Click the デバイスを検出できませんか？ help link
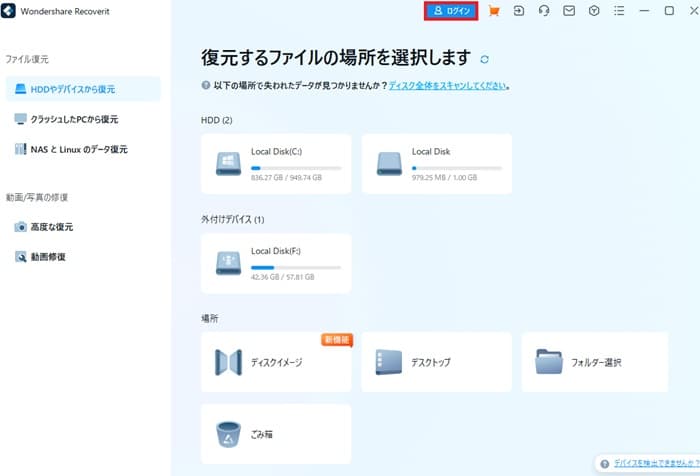Image resolution: width=700 pixels, height=476 pixels. 657,463
